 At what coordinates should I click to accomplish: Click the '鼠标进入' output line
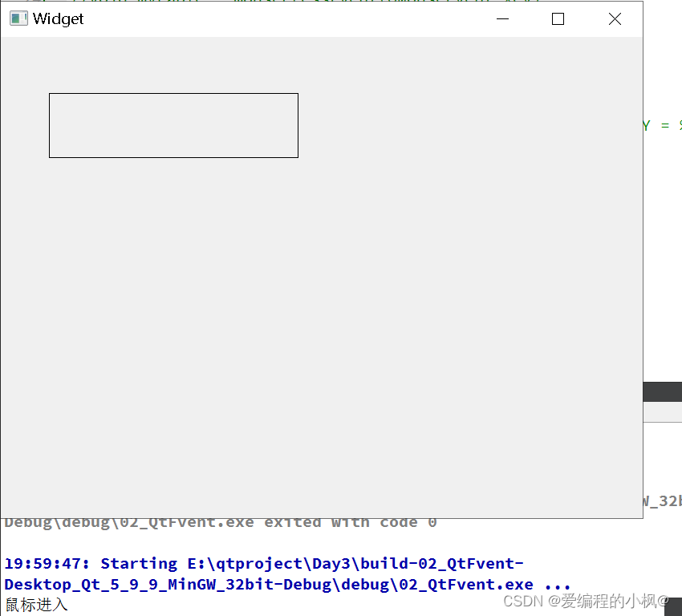pos(37,605)
